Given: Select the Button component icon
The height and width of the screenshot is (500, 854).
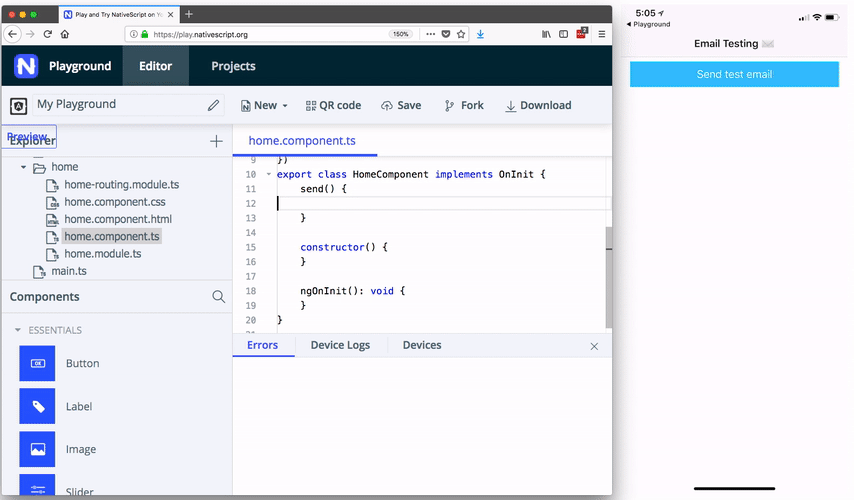Looking at the screenshot, I should pyautogui.click(x=37, y=363).
